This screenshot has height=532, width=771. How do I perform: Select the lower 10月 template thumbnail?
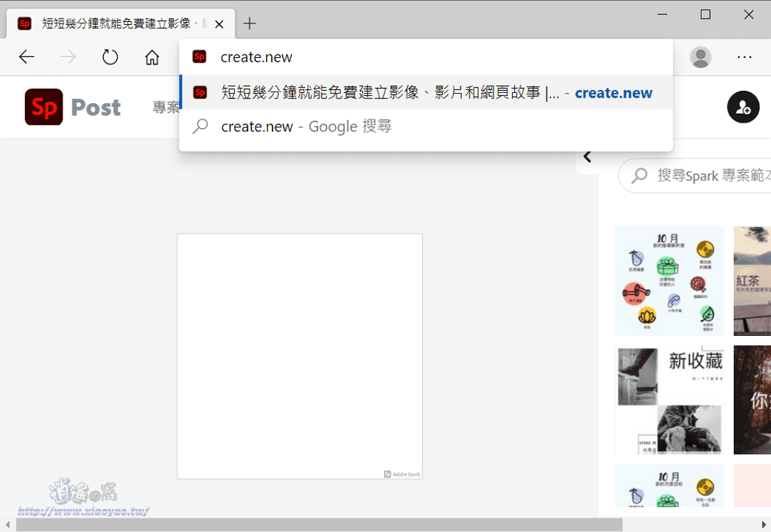669,486
